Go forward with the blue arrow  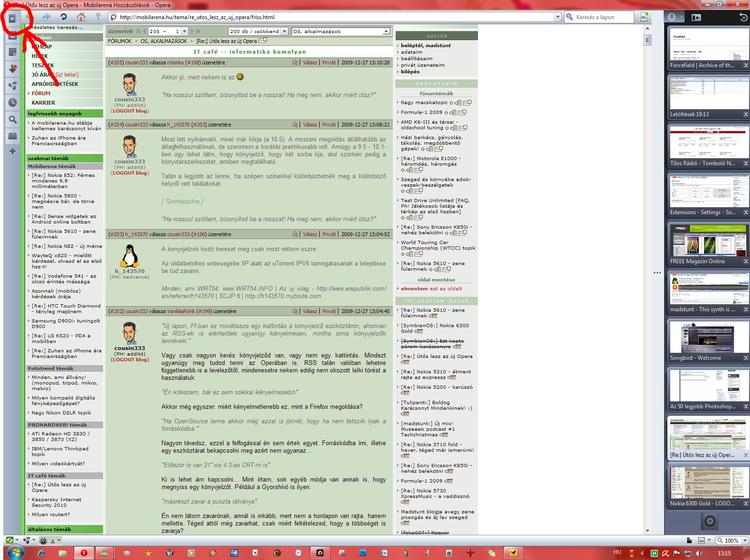coord(46,17)
